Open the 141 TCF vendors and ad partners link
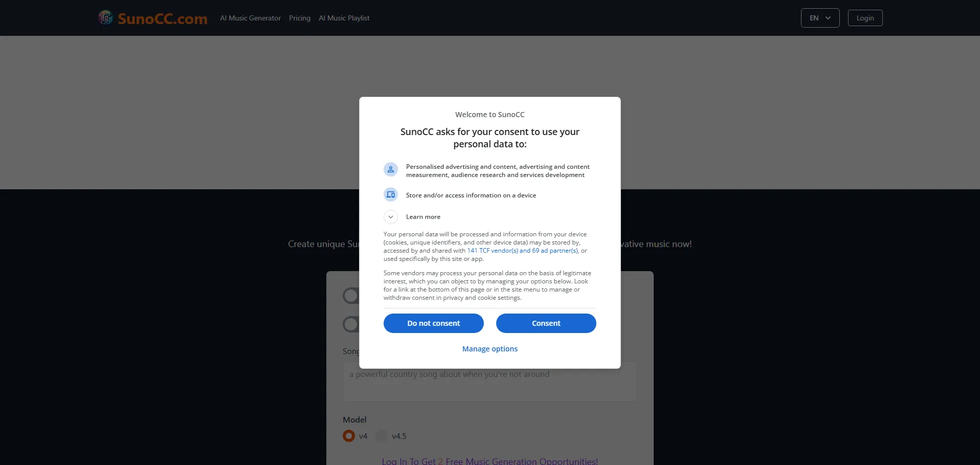980x465 pixels. point(522,251)
